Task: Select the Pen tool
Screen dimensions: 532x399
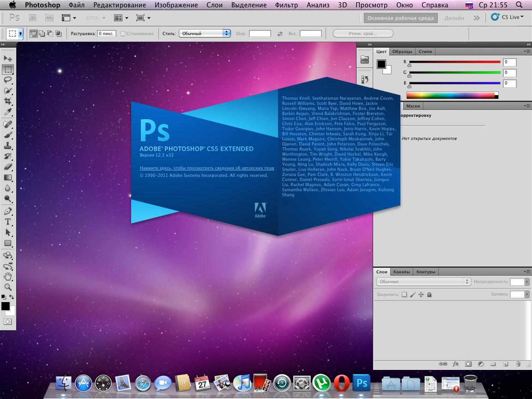Action: [x=8, y=211]
